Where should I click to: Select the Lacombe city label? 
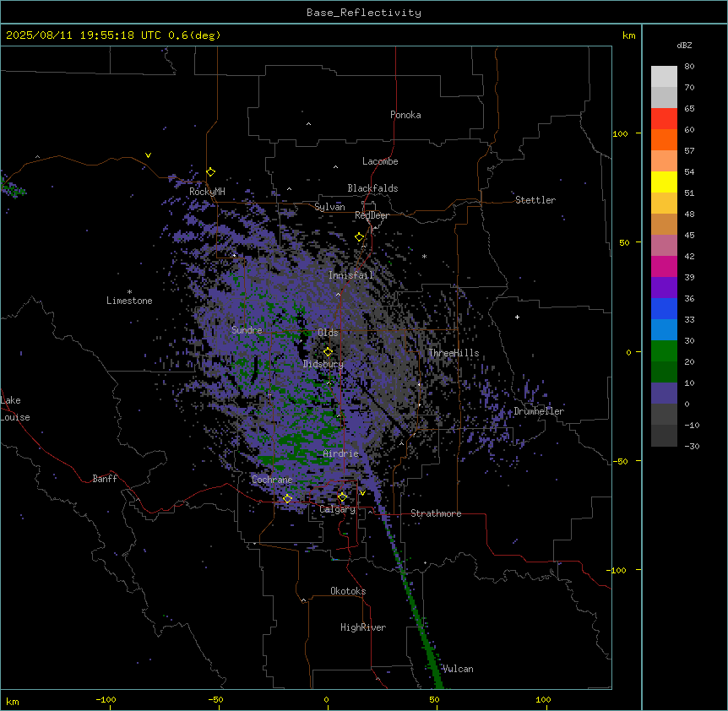coord(380,161)
